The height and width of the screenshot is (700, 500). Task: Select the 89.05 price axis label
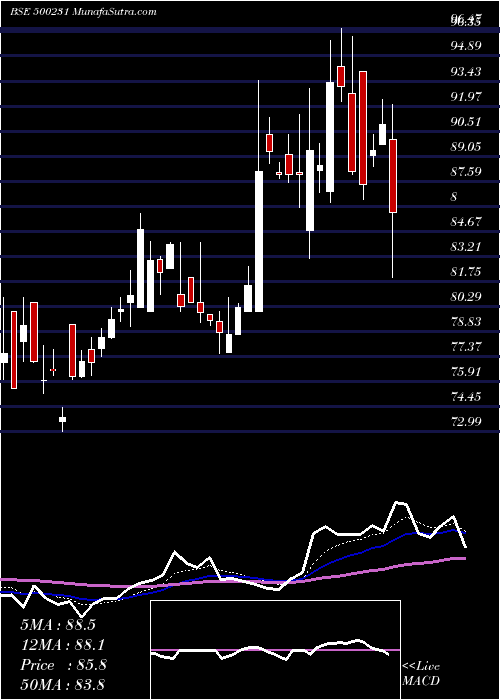(466, 146)
